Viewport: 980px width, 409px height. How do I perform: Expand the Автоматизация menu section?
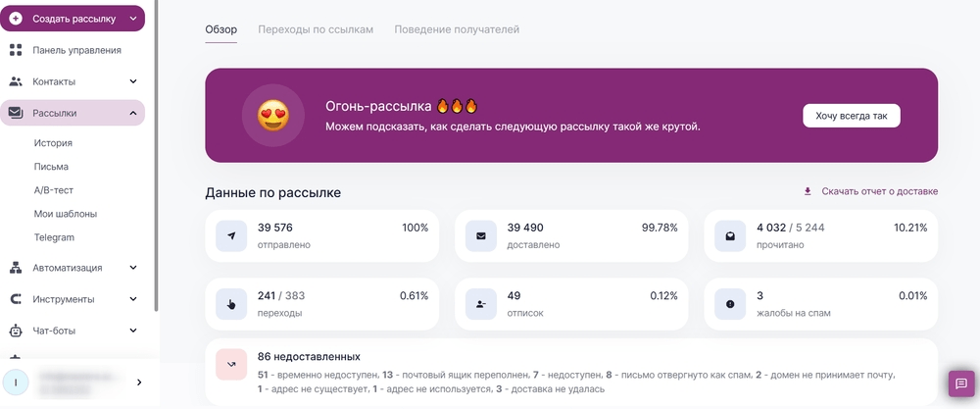click(133, 267)
